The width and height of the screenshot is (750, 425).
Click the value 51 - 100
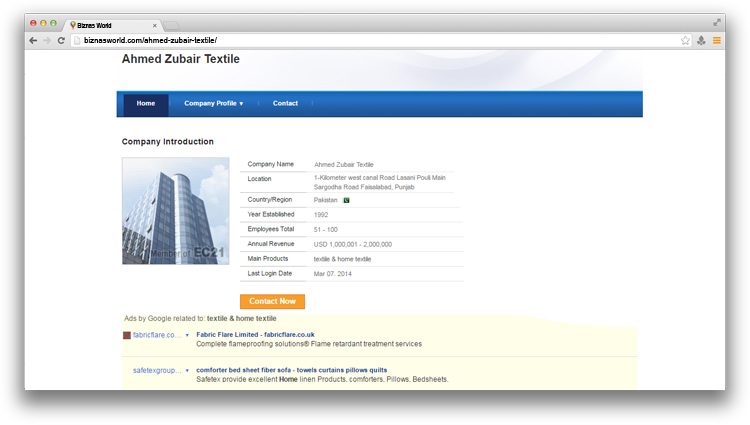pyautogui.click(x=326, y=230)
